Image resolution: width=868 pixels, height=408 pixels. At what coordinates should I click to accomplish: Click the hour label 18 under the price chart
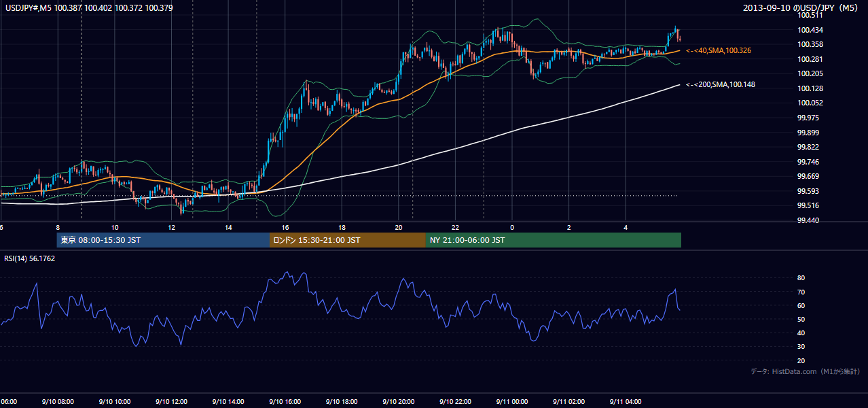tap(342, 227)
